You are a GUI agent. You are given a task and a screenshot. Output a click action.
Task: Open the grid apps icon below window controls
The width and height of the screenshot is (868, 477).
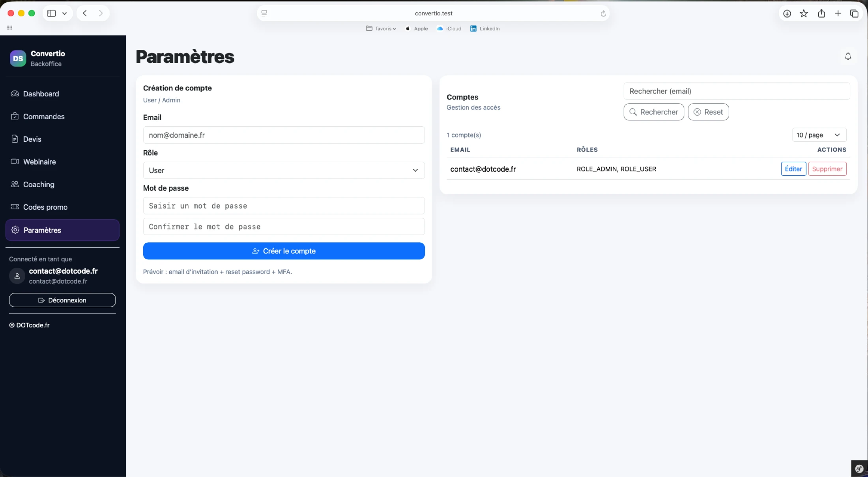(x=9, y=28)
